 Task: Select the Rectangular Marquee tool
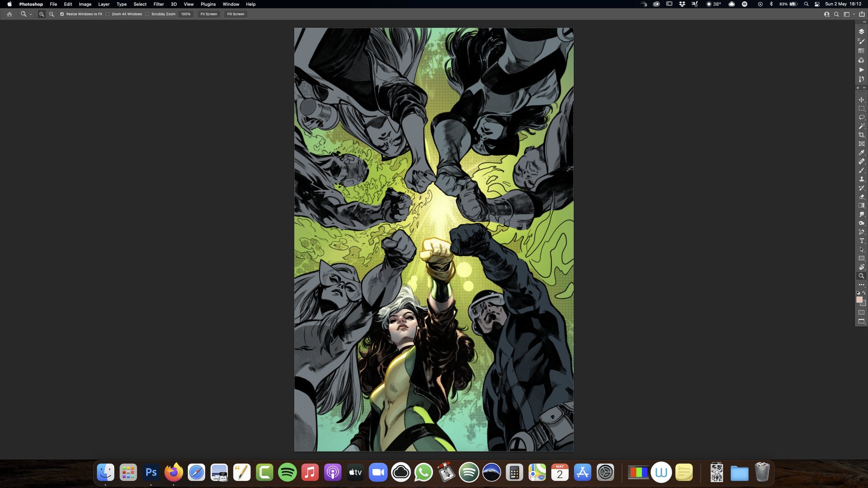coord(861,108)
